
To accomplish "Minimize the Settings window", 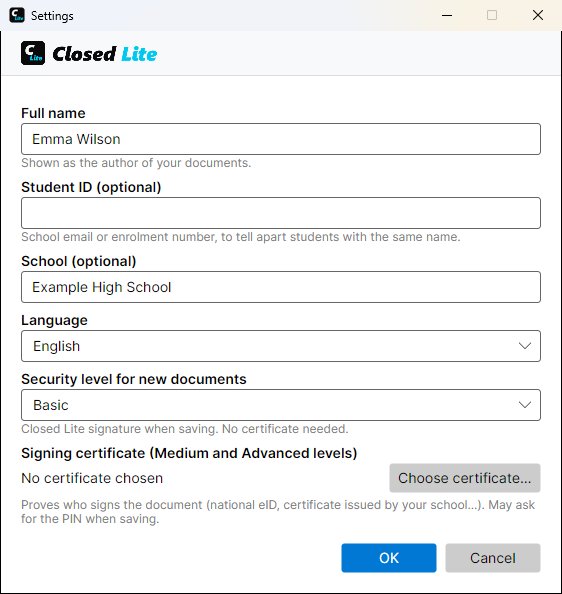I will click(x=447, y=16).
